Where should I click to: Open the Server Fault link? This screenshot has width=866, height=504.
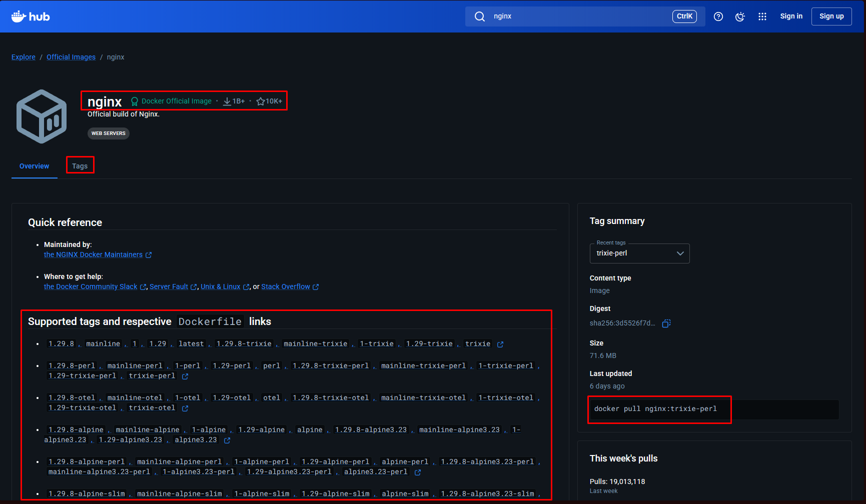click(x=169, y=286)
